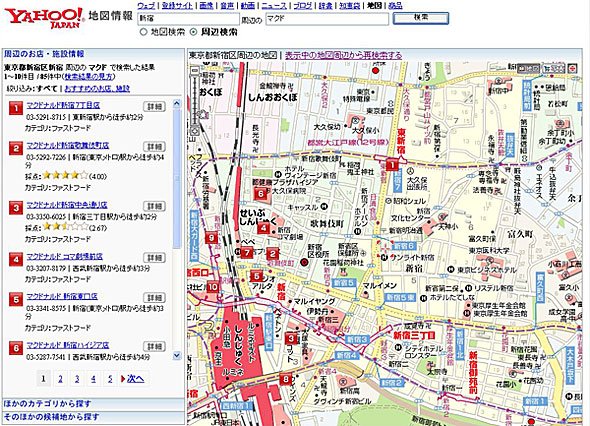Select the 地図検索 radio button
Image resolution: width=590 pixels, height=426 pixels.
(143, 32)
